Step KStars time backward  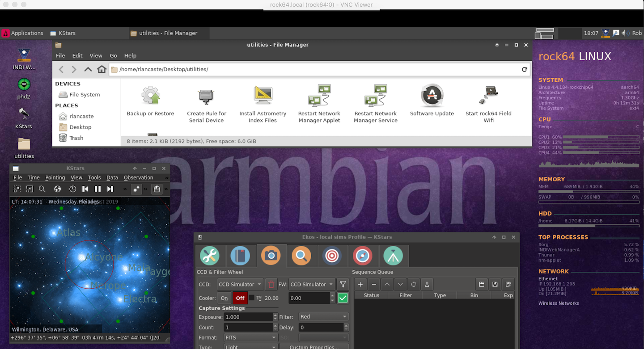(x=85, y=189)
